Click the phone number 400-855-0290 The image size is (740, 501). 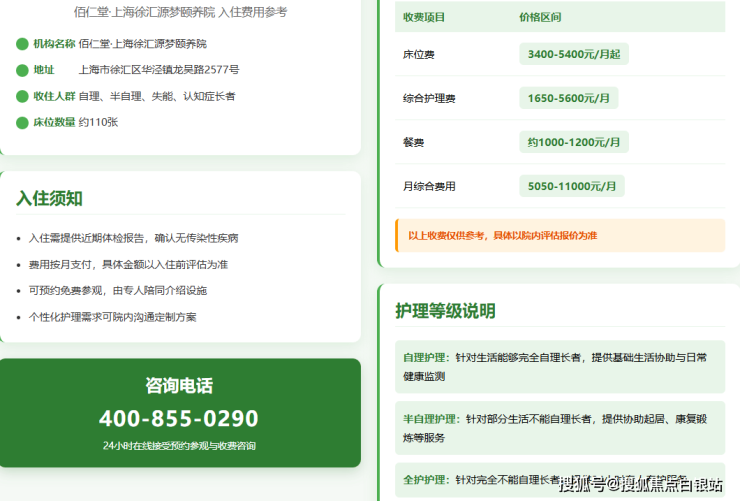click(x=179, y=418)
